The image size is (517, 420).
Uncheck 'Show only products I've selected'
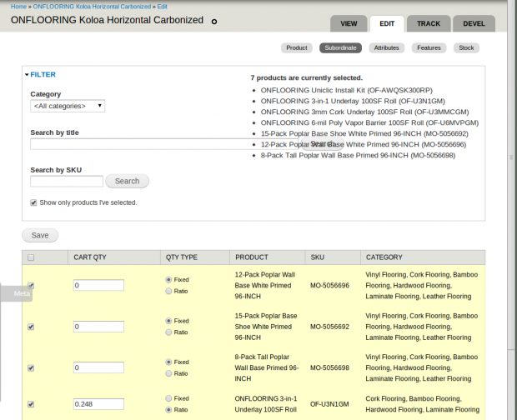(x=34, y=202)
